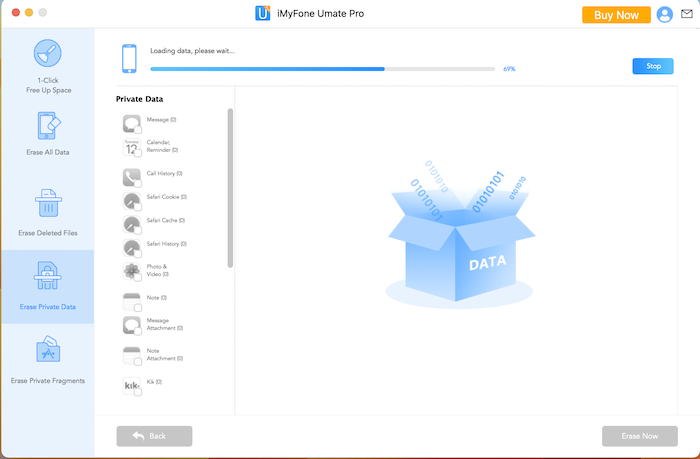The height and width of the screenshot is (459, 700).
Task: Open the Erase Deleted Files trash icon
Action: click(x=48, y=203)
